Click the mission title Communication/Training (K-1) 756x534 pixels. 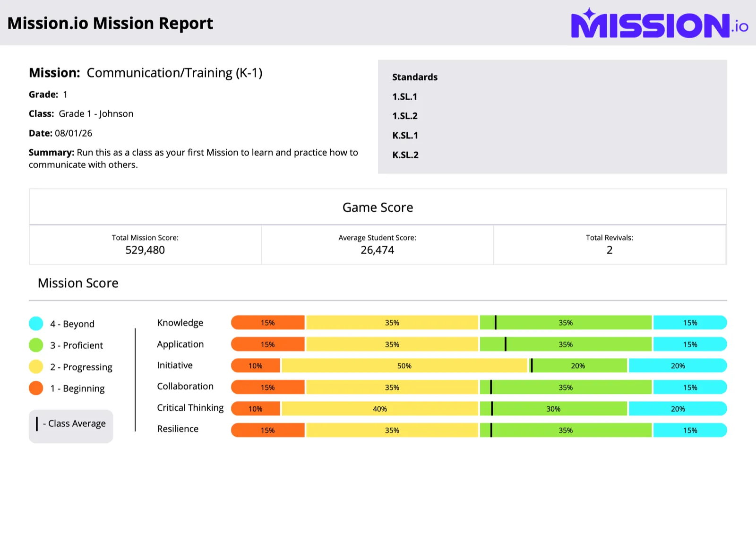(x=174, y=73)
